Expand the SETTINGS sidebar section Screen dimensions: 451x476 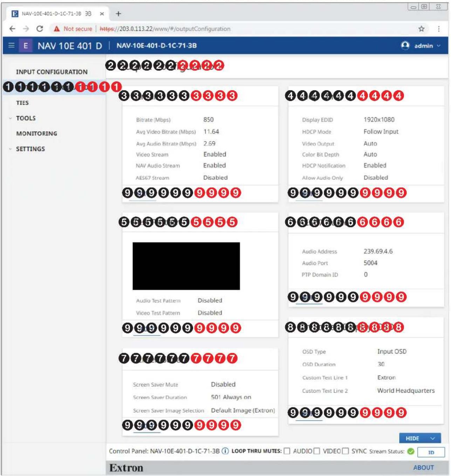[10, 149]
